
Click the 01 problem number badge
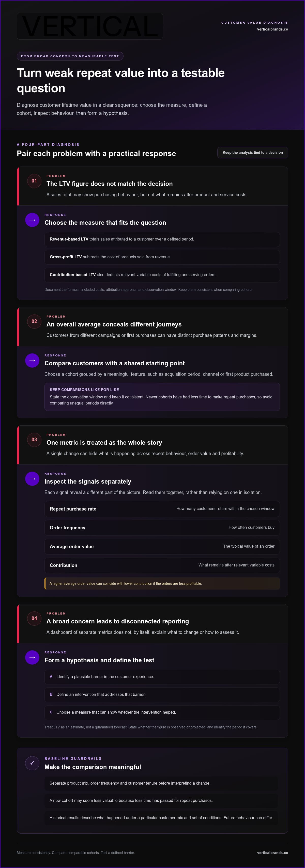[x=34, y=181]
